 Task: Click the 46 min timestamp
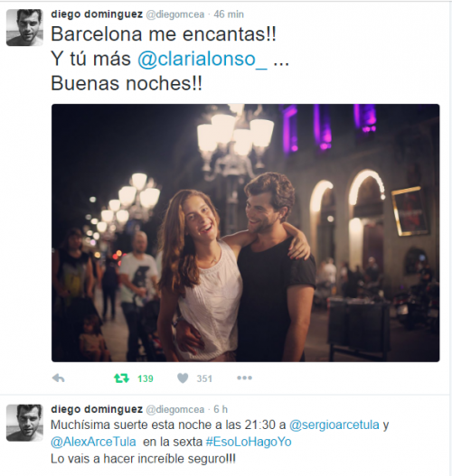[229, 14]
